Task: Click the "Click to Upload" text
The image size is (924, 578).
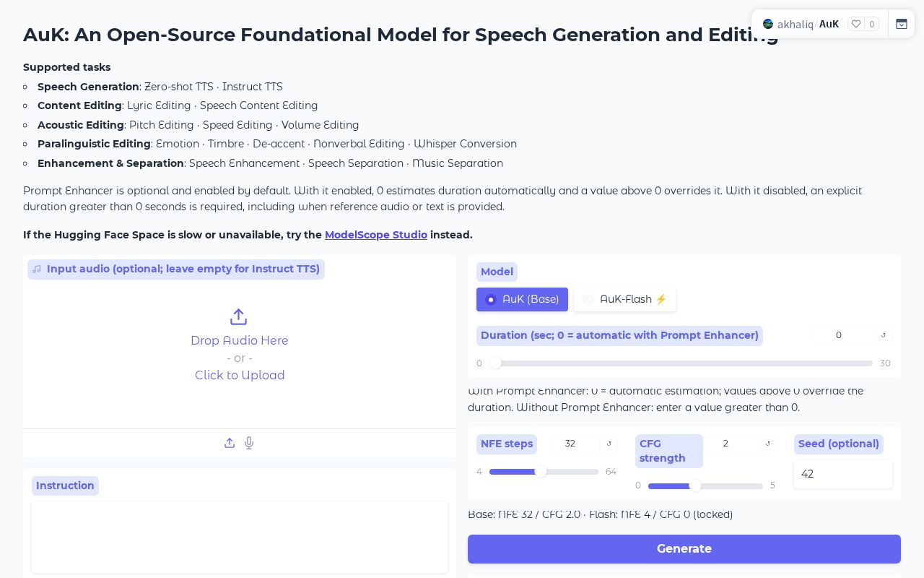Action: pos(240,375)
